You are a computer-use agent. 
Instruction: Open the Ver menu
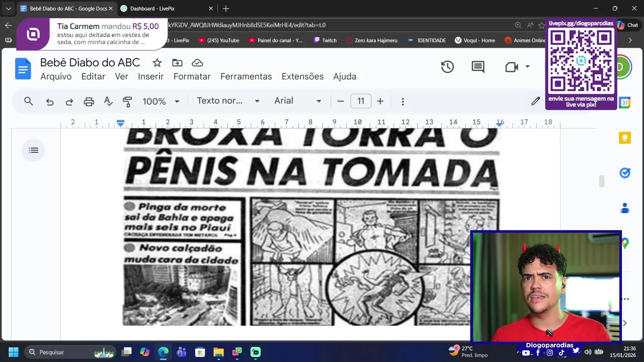(121, 76)
